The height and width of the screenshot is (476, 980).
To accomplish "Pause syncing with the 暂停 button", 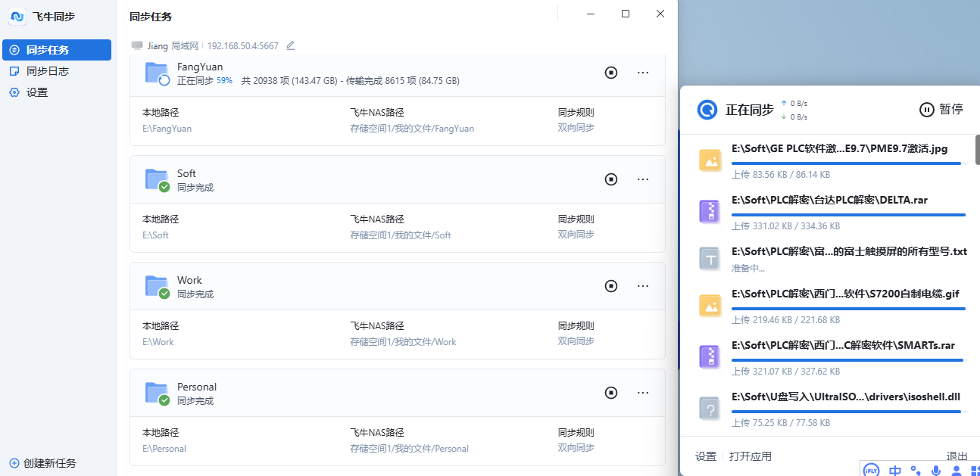I will (x=941, y=109).
